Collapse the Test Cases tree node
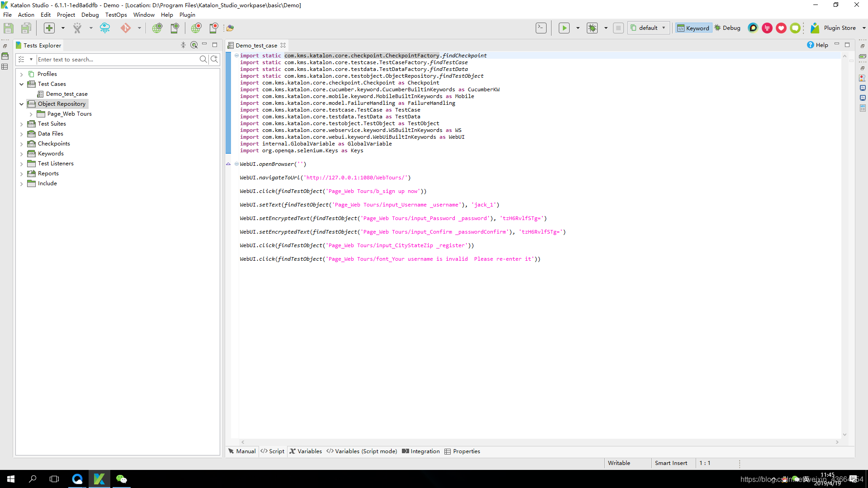 21,84
